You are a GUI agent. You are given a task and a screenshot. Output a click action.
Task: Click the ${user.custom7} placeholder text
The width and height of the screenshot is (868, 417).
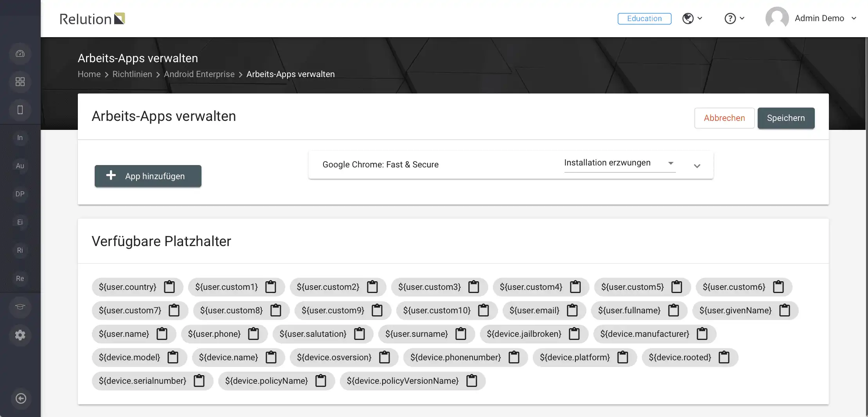click(x=130, y=311)
